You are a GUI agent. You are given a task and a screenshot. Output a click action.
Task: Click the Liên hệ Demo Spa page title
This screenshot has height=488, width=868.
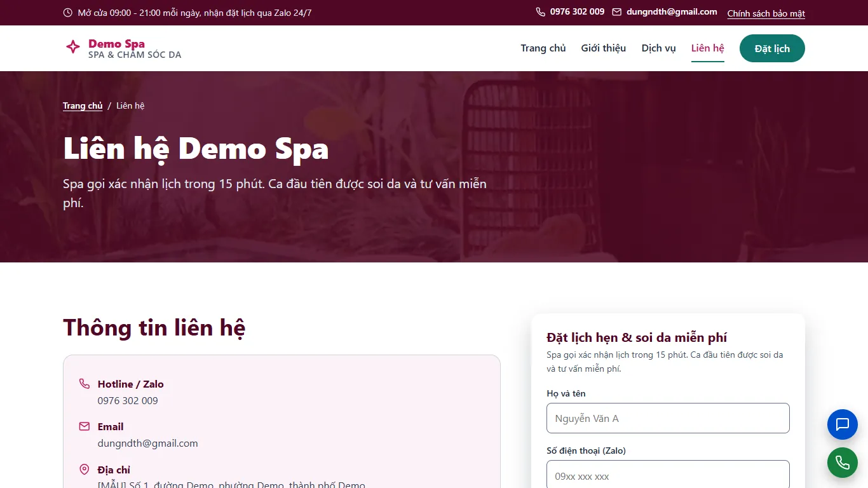(x=196, y=149)
